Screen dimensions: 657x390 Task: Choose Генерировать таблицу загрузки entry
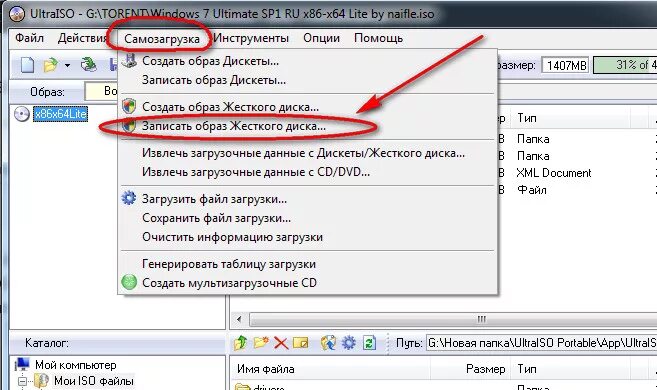coord(308,264)
